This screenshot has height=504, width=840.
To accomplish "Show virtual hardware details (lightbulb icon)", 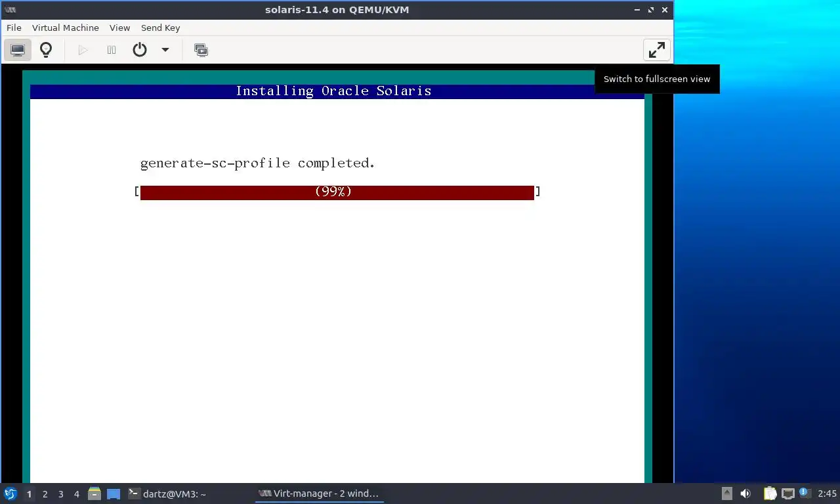I will (x=46, y=50).
